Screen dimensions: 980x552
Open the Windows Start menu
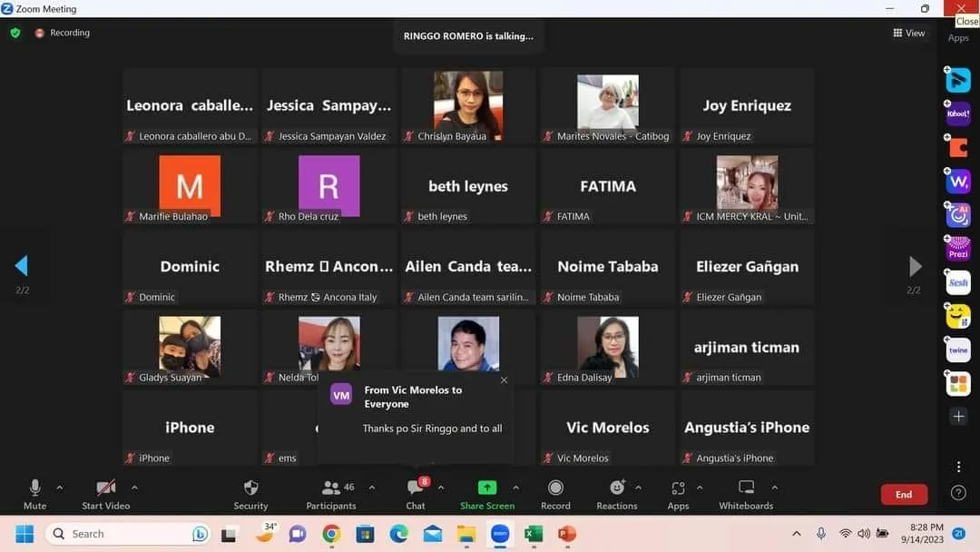[x=25, y=534]
